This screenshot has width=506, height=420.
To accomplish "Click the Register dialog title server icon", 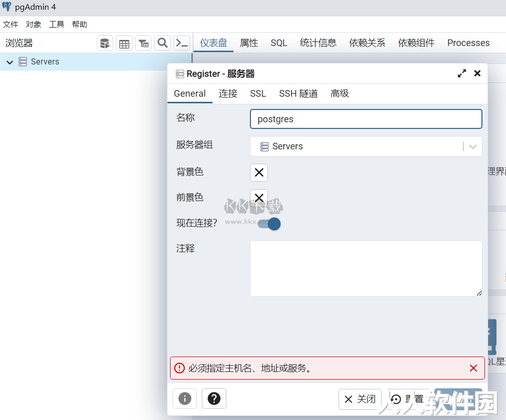I will [180, 74].
